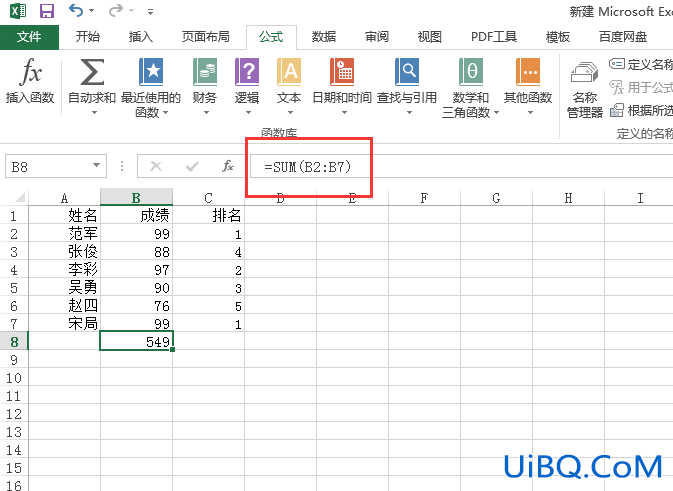Select header cell 成绩

coord(136,215)
